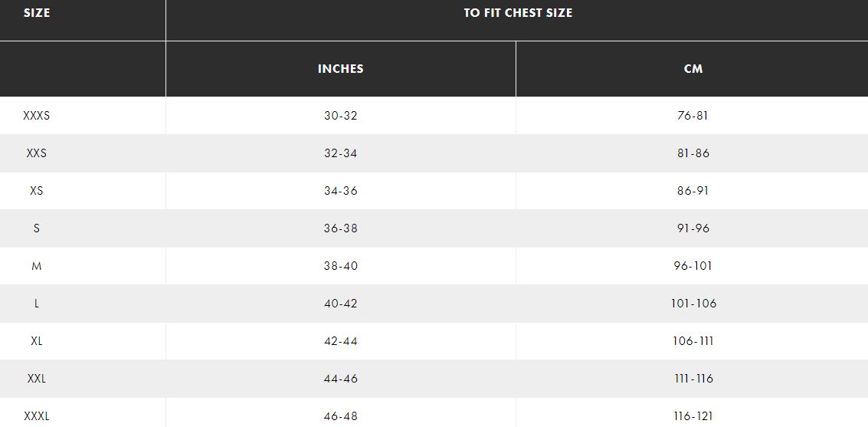Click the INCHES column header
Viewport: 868px width, 427px height.
pyautogui.click(x=340, y=69)
